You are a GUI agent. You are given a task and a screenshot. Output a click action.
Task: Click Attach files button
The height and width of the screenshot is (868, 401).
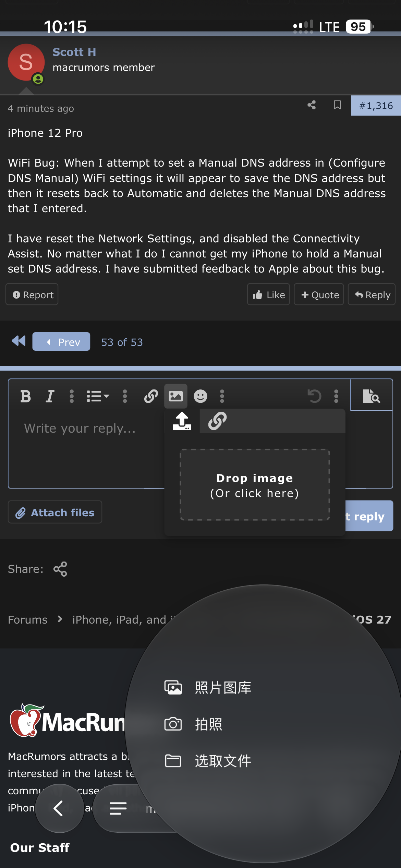pyautogui.click(x=55, y=512)
